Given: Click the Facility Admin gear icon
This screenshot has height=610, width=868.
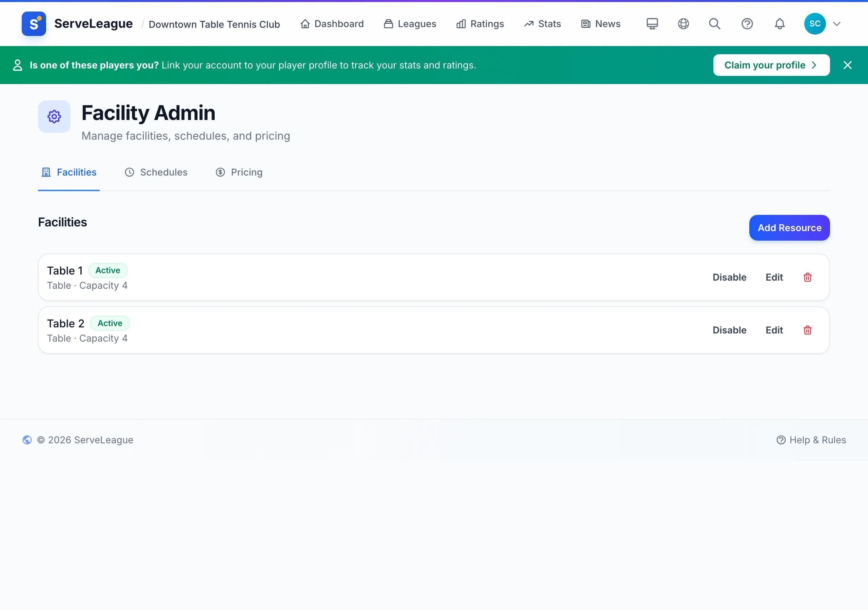Looking at the screenshot, I should point(54,116).
